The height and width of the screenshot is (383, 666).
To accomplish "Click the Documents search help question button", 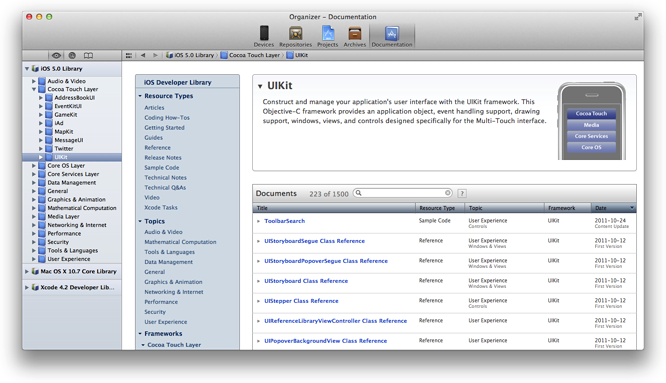I will [462, 194].
